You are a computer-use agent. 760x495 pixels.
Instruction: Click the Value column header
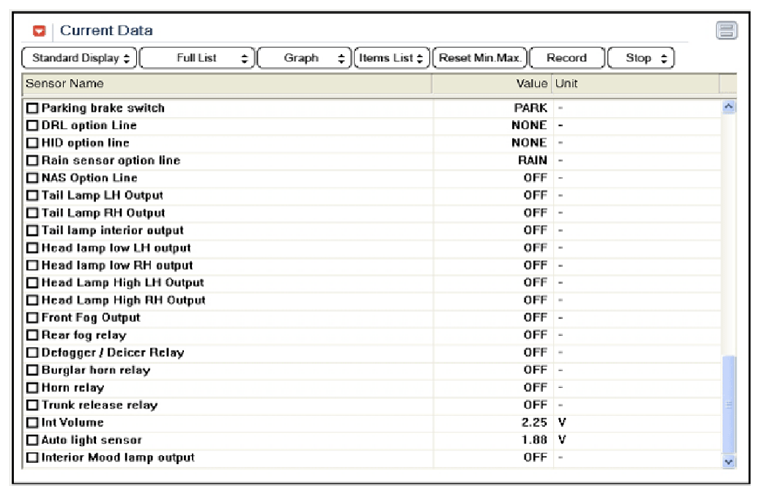point(491,84)
